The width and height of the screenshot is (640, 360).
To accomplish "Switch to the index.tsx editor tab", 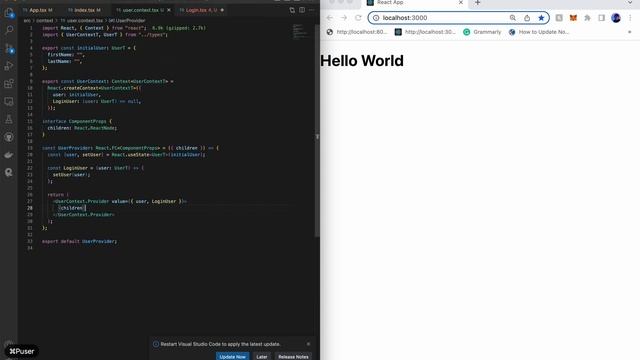I will click(x=84, y=10).
